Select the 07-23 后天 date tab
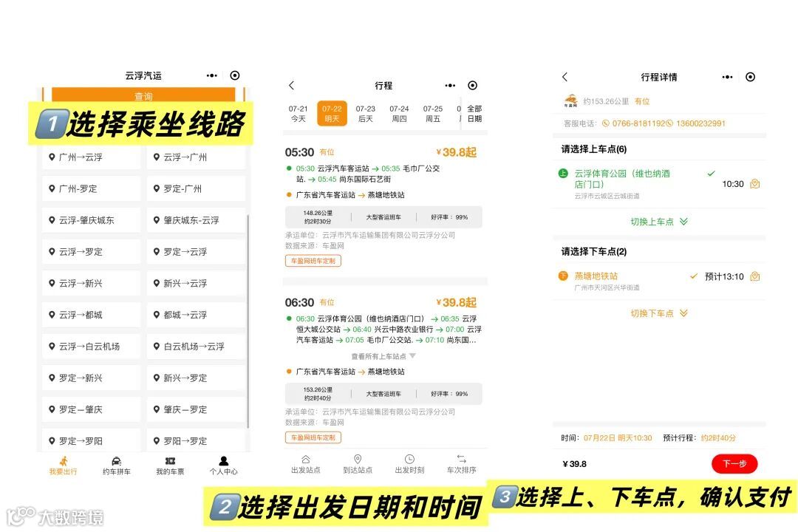The image size is (798, 532). coord(366,114)
